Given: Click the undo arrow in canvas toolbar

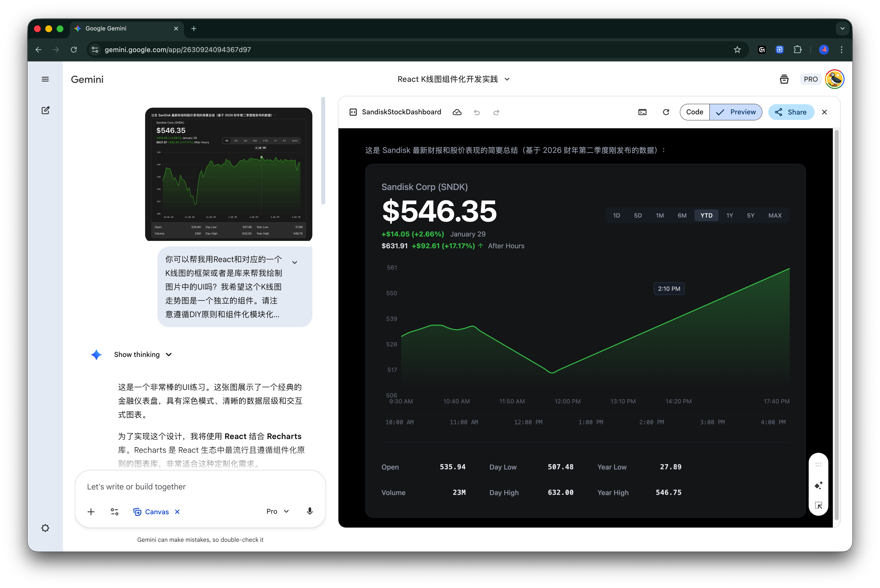Looking at the screenshot, I should (x=476, y=112).
